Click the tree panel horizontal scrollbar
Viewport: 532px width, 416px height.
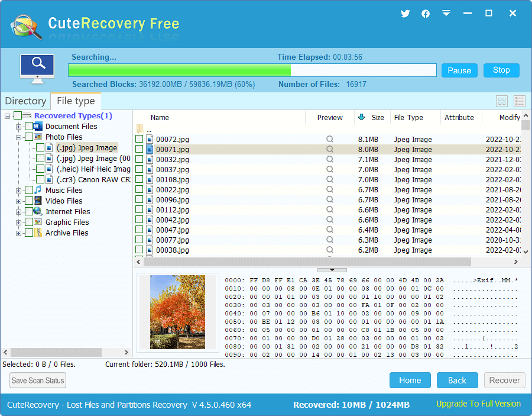[x=56, y=352]
